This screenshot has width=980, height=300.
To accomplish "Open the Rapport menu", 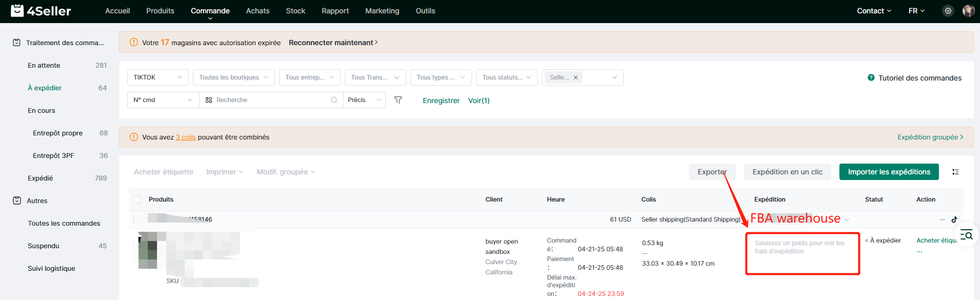I will point(335,11).
